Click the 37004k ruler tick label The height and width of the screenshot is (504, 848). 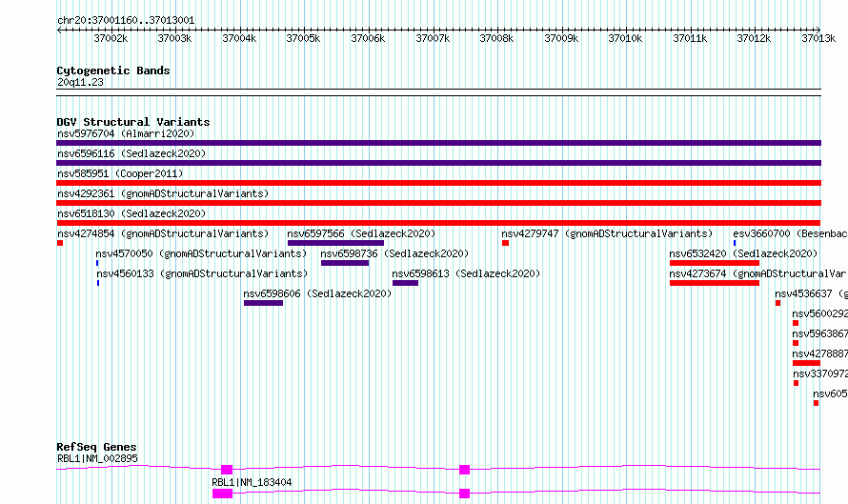(239, 38)
